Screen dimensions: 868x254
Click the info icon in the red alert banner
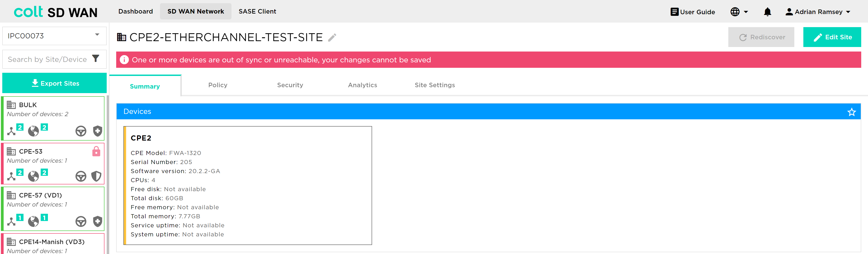pos(124,60)
